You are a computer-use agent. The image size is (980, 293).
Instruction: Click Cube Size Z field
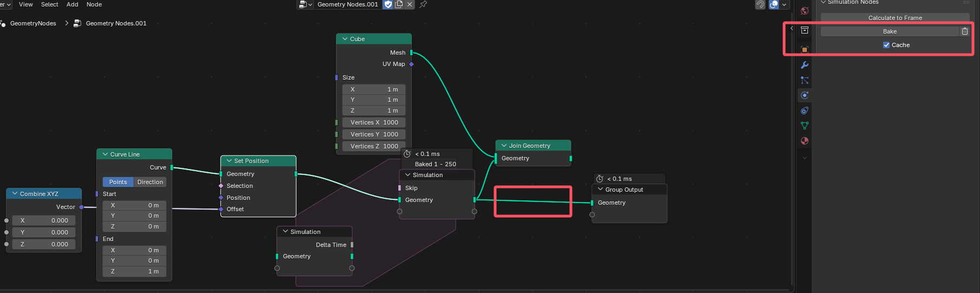click(x=373, y=110)
